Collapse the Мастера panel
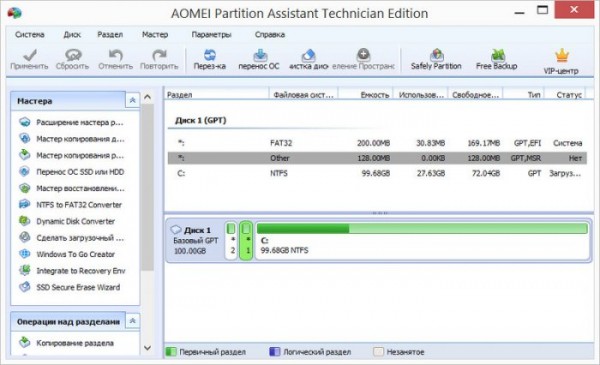This screenshot has width=600, height=365. pyautogui.click(x=132, y=101)
